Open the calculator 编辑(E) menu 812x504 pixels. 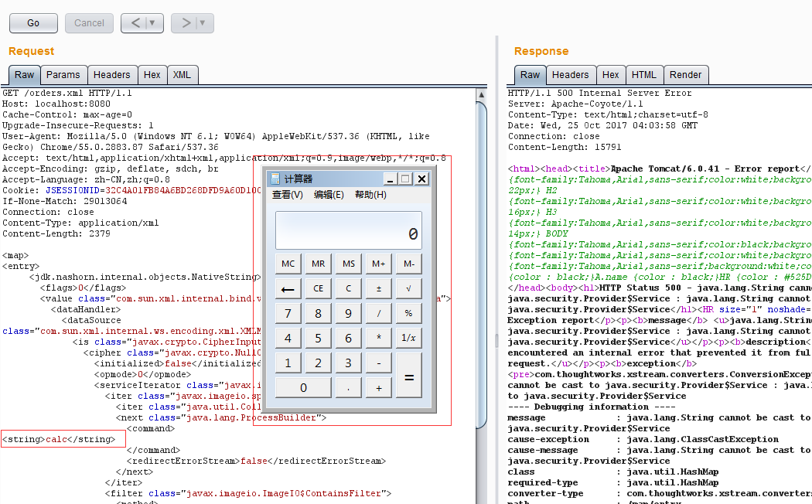tap(329, 195)
